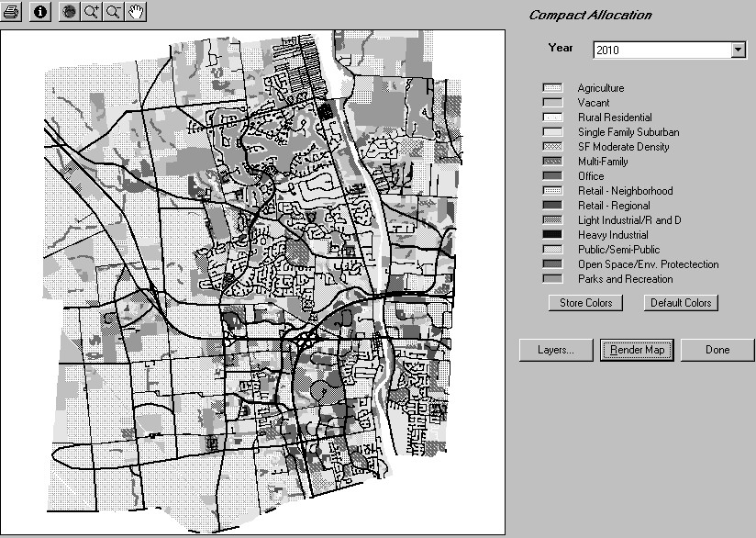Click the Light Industrial/R and D swatch
The height and width of the screenshot is (538, 756).
552,220
